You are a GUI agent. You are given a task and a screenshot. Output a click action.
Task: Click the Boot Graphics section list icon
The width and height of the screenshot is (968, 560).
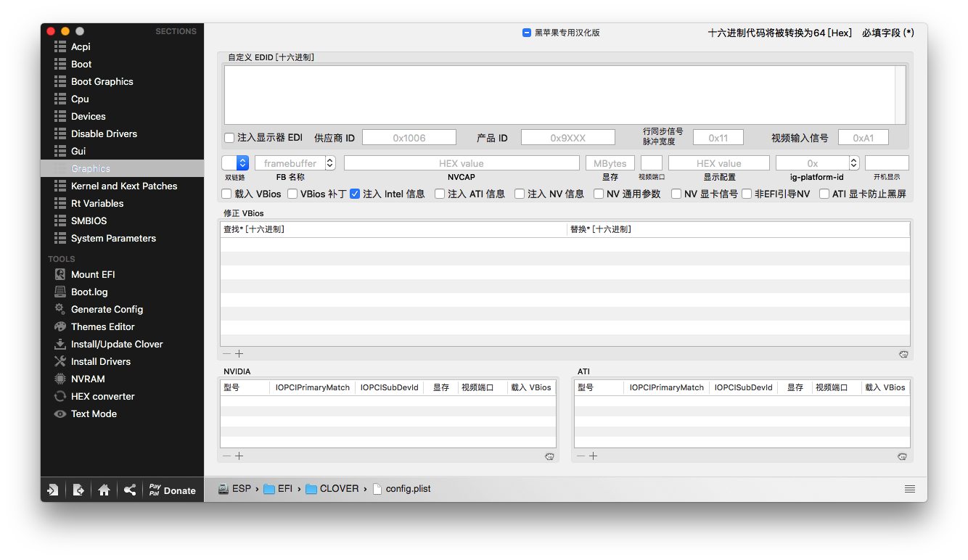[61, 81]
